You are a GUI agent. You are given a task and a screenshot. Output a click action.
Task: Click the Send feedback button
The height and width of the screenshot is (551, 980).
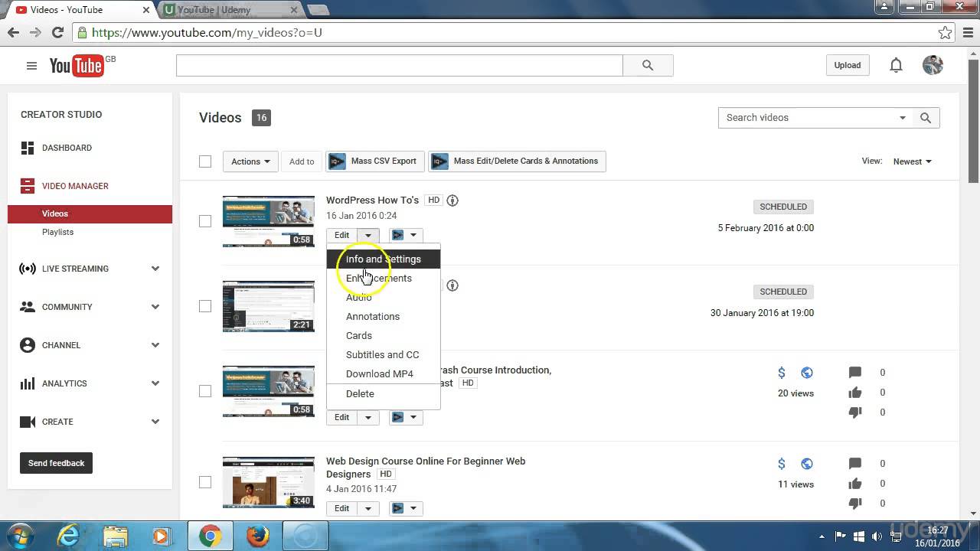click(x=56, y=463)
